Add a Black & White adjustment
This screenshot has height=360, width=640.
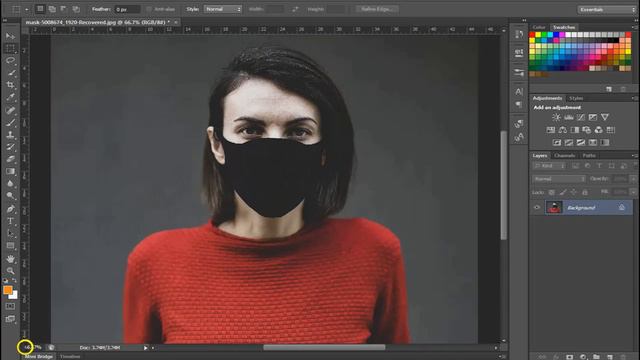575,130
